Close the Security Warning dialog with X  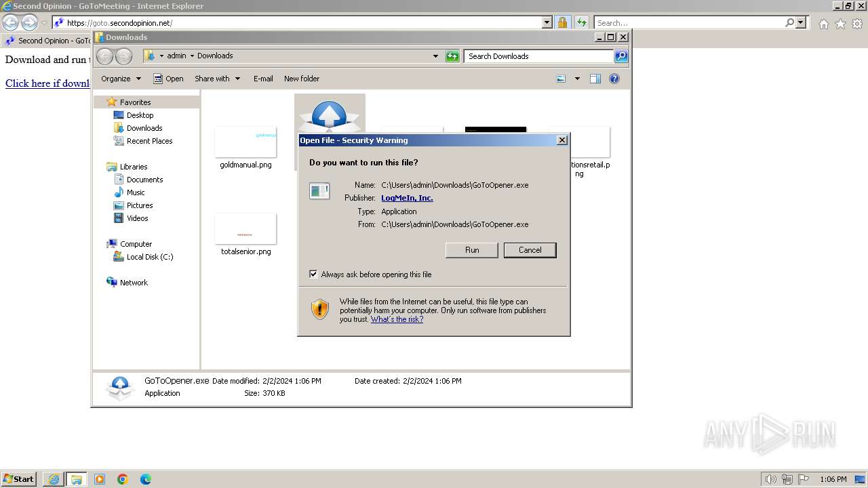click(561, 140)
